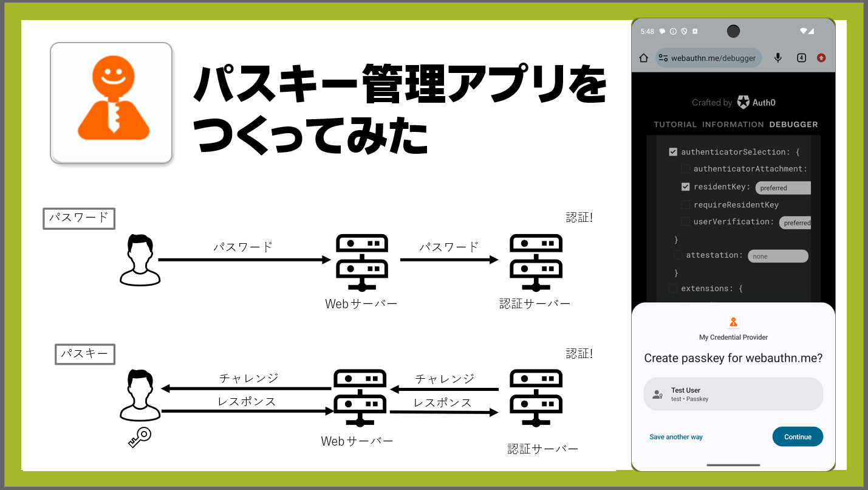Click the user figure in the passkey row
The height and width of the screenshot is (490, 868).
click(x=140, y=395)
